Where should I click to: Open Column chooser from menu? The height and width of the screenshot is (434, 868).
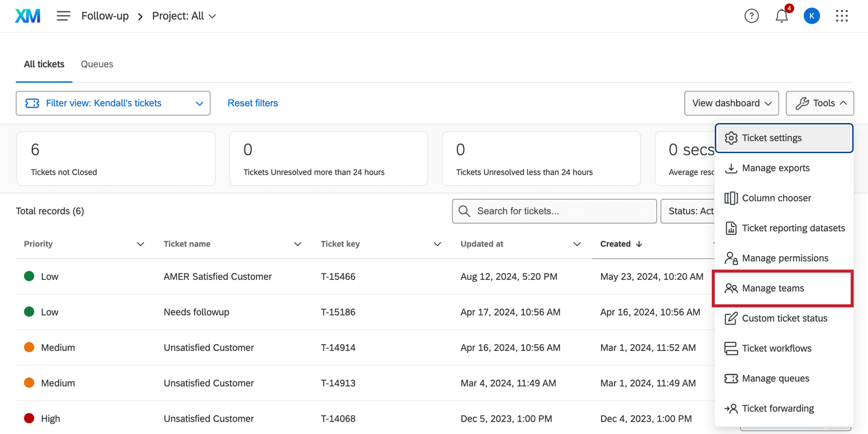coord(776,198)
